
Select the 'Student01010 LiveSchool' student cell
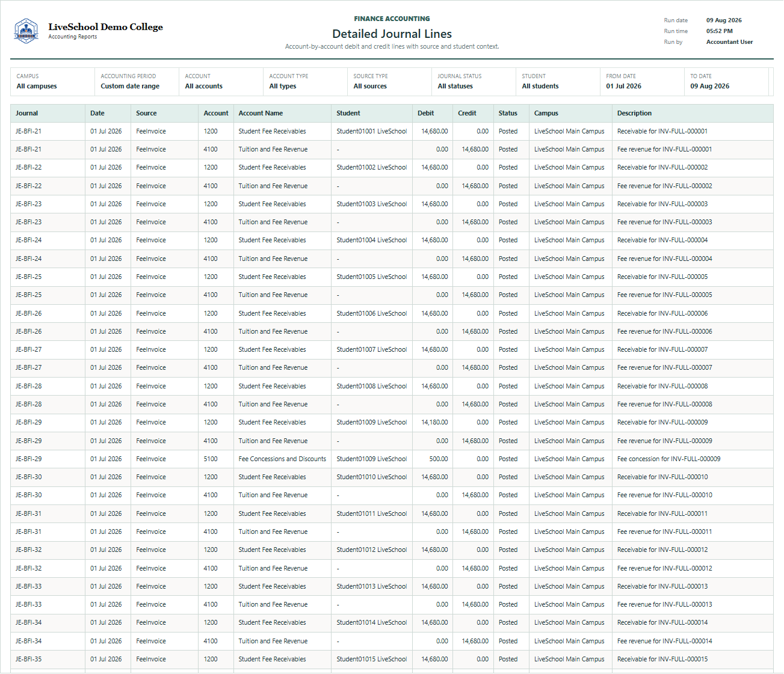372,477
